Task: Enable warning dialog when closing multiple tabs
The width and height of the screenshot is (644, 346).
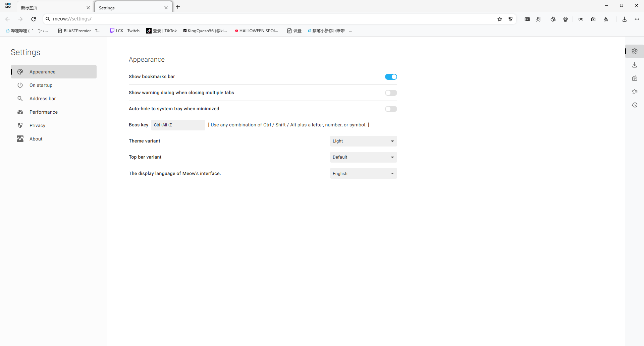Action: pos(391,93)
